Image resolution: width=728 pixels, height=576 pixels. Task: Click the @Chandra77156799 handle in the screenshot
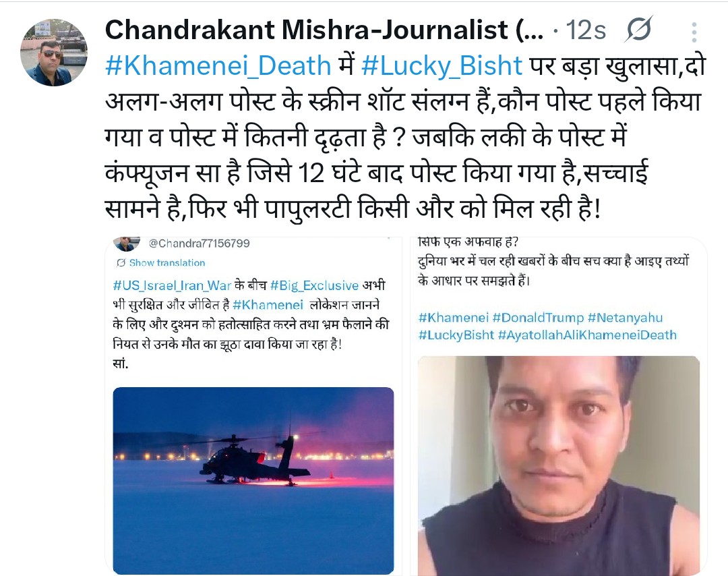point(199,243)
